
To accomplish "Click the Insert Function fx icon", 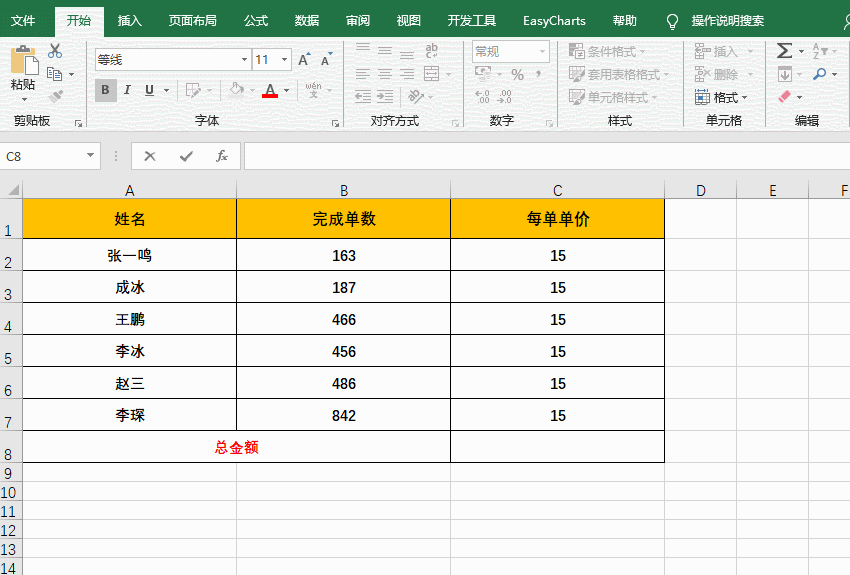I will pyautogui.click(x=222, y=156).
